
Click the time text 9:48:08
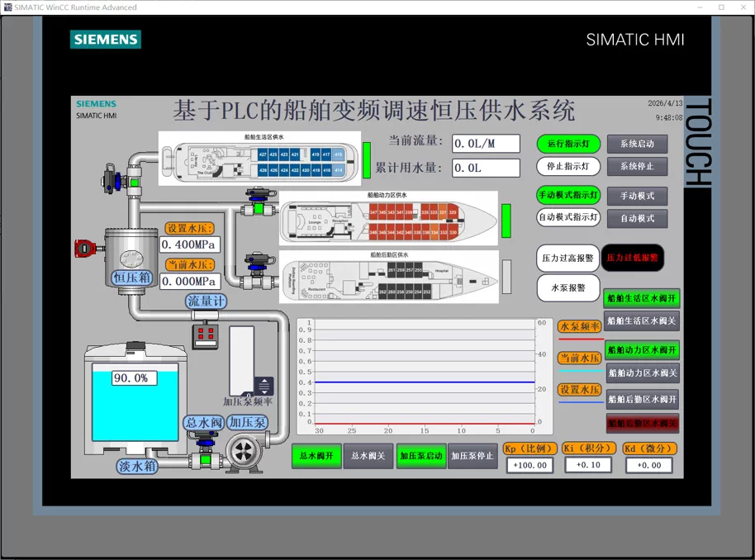pos(669,117)
